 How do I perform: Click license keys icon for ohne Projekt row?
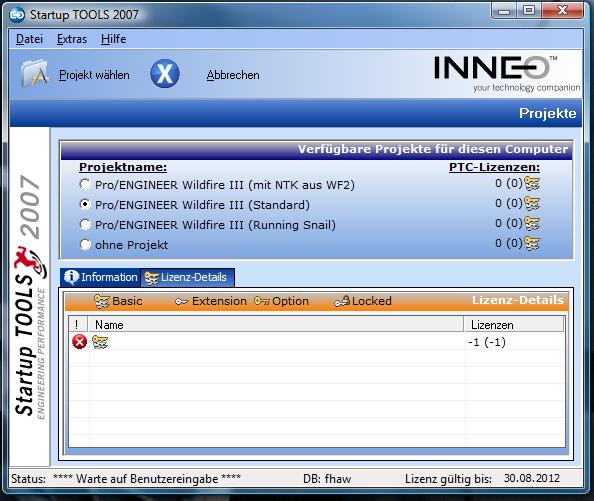532,243
